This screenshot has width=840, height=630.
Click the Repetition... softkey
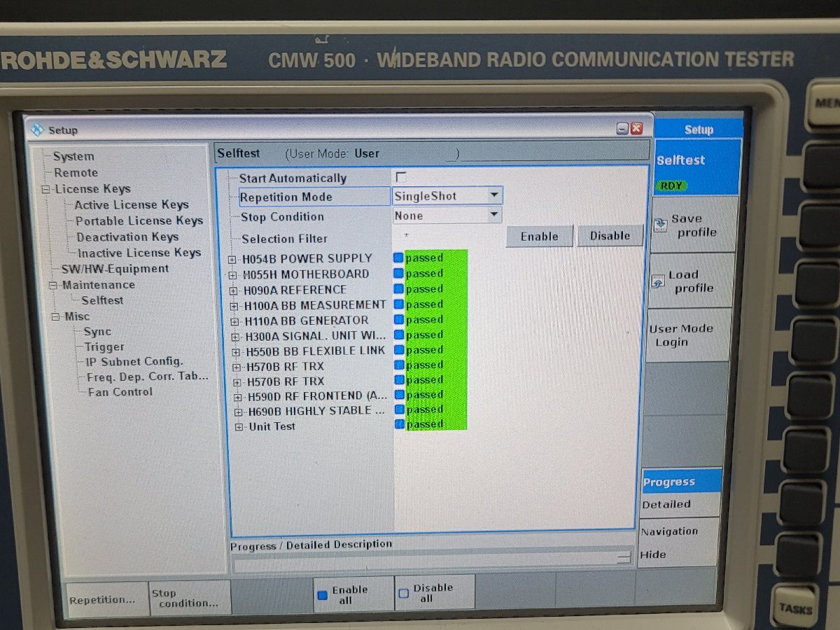pyautogui.click(x=106, y=598)
